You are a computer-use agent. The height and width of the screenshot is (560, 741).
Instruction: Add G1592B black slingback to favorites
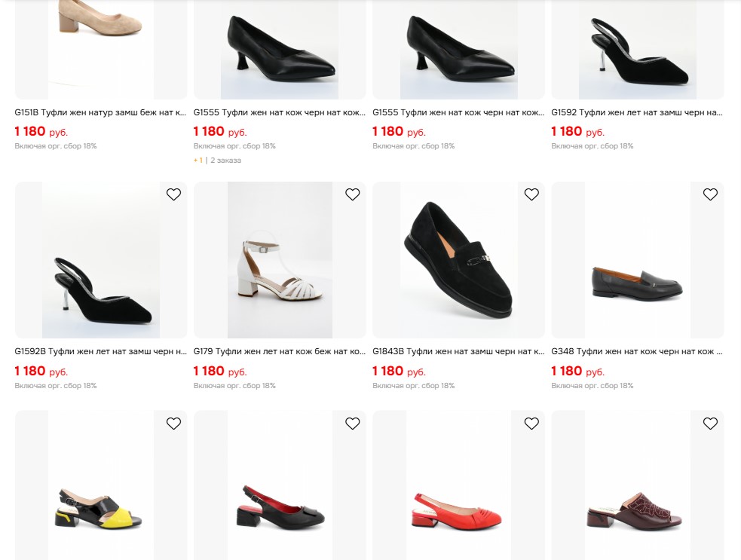point(173,194)
